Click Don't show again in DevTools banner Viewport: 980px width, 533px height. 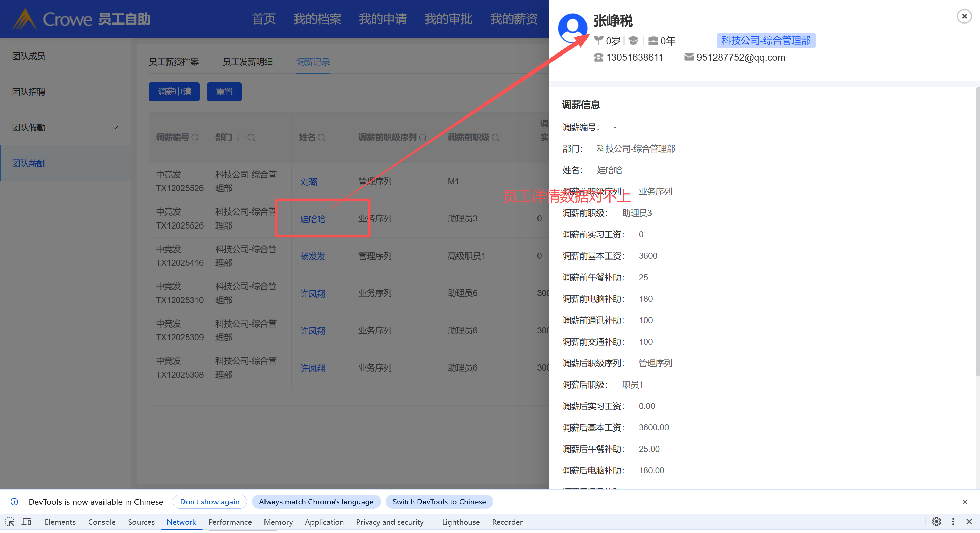[x=210, y=501]
